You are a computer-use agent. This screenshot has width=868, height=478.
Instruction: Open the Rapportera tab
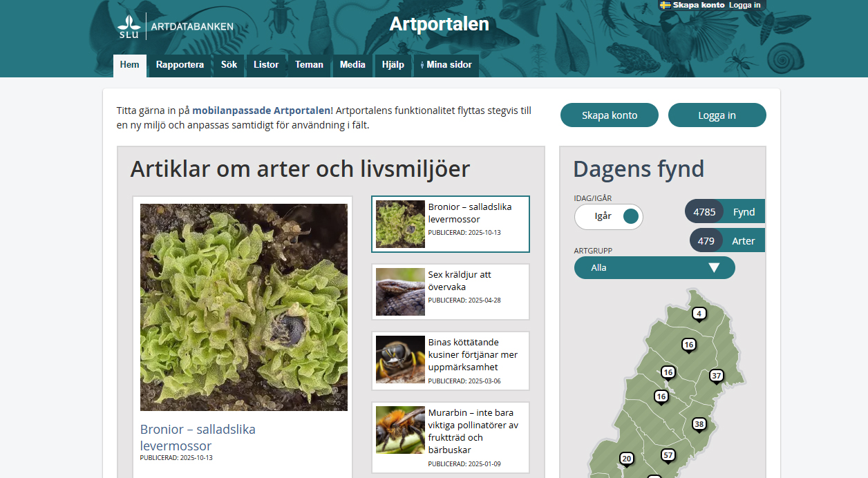(180, 65)
